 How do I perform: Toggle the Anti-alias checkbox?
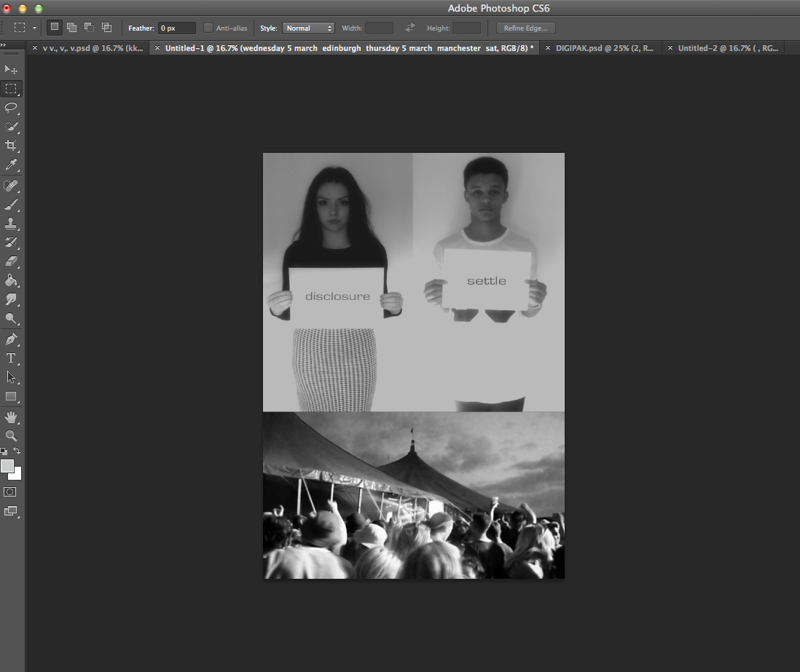click(208, 28)
